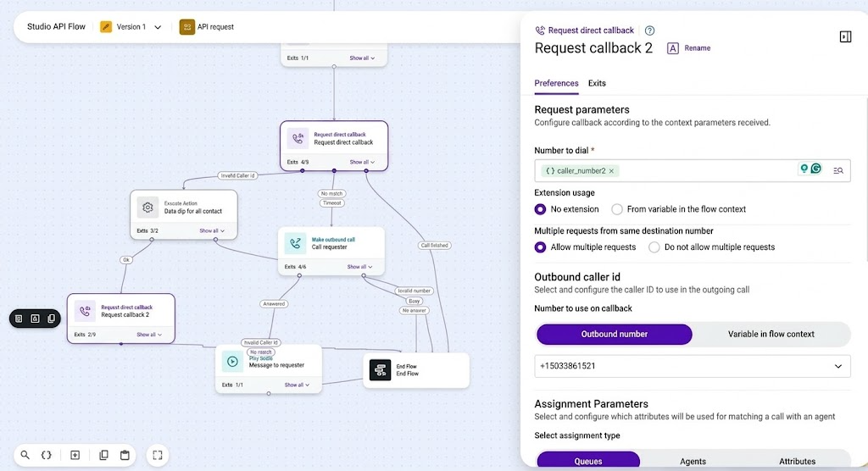This screenshot has height=471, width=868.
Task: Select From variable in the flow context
Action: coord(617,209)
